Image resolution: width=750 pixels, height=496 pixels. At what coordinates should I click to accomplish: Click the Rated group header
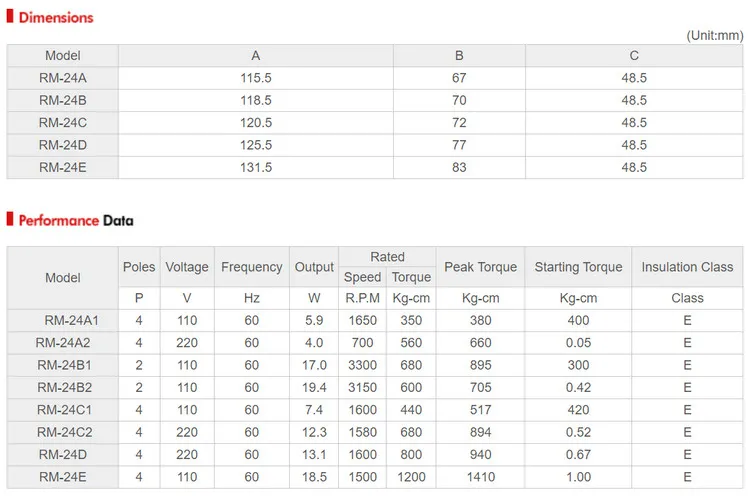(387, 257)
